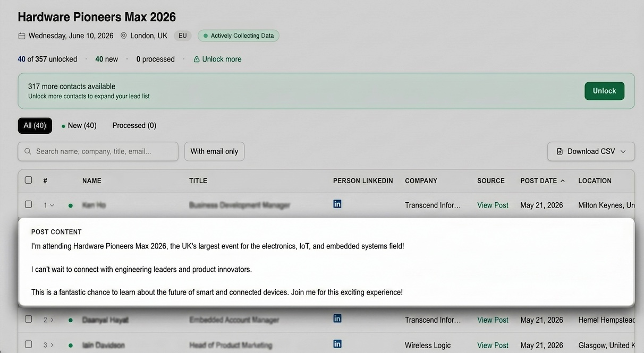The width and height of the screenshot is (644, 353).
Task: Expand row 3 with its chevron
Action: tap(52, 345)
